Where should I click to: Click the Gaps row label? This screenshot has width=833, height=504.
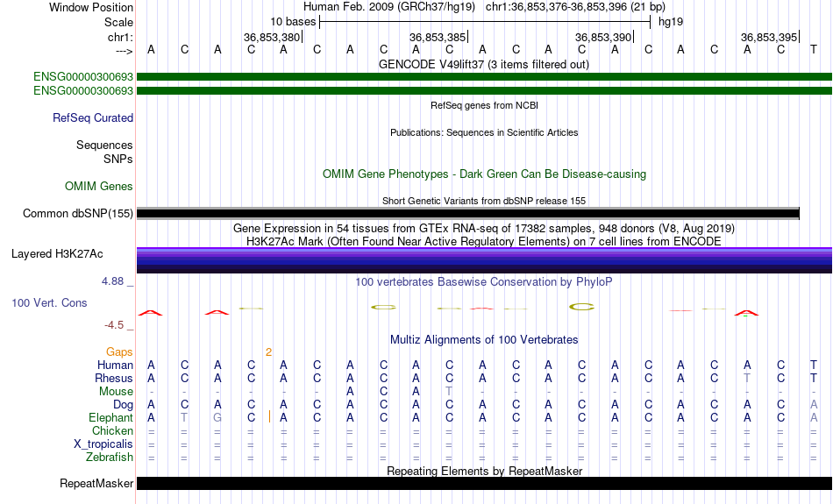click(119, 352)
